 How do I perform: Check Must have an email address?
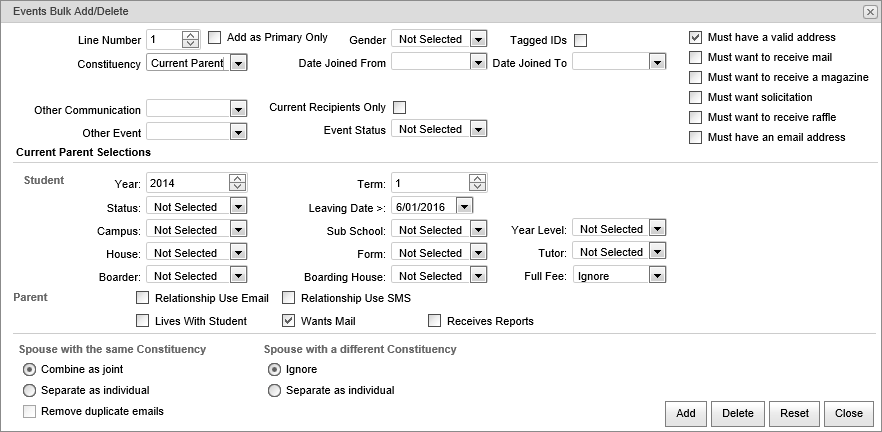click(696, 137)
